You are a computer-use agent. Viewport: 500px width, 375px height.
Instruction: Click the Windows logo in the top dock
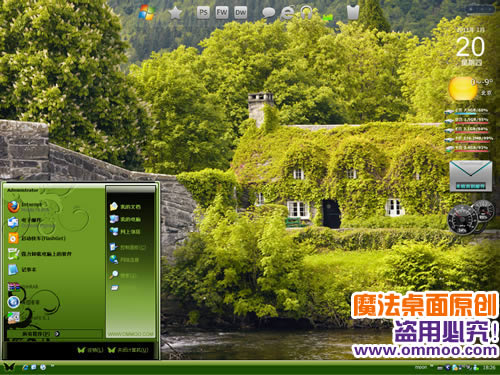pyautogui.click(x=147, y=12)
